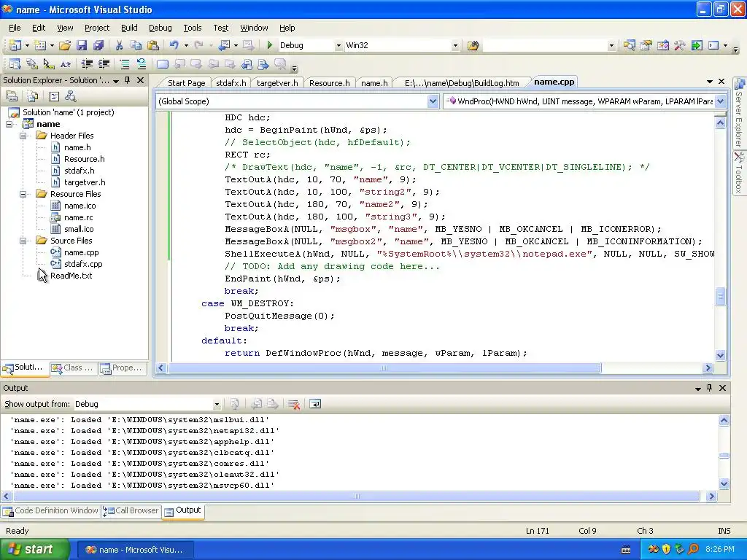Open the Properties Window toolbar icon
This screenshot has height=560, width=747.
tap(646, 45)
